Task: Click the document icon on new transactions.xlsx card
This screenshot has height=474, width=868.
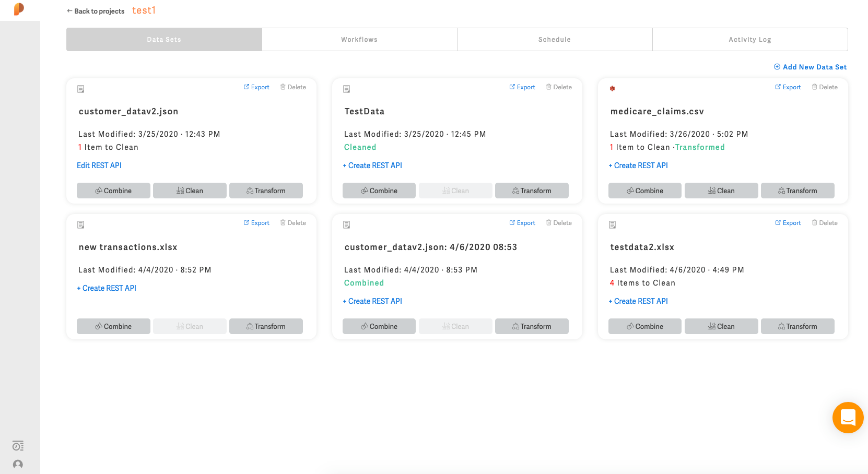Action: (x=80, y=224)
